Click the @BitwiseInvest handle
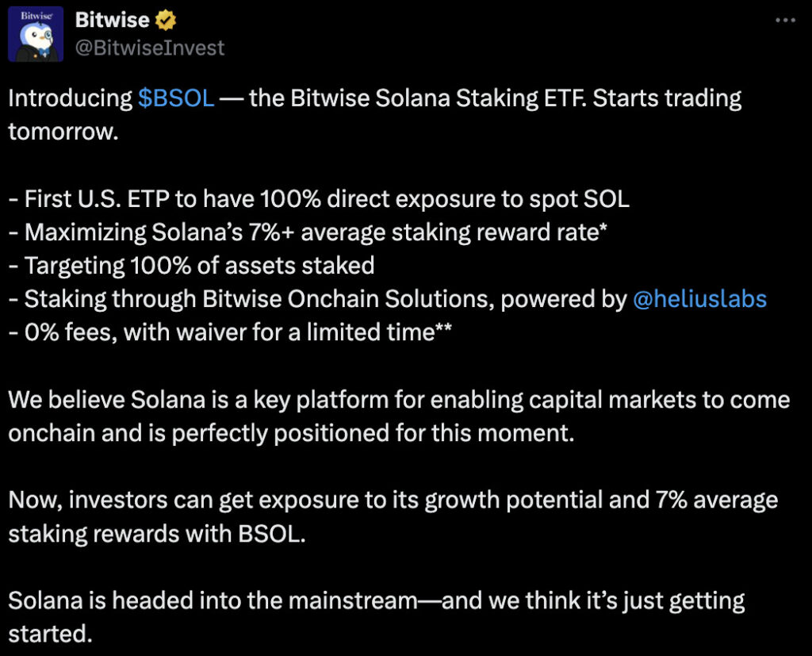The width and height of the screenshot is (812, 656). 149,48
